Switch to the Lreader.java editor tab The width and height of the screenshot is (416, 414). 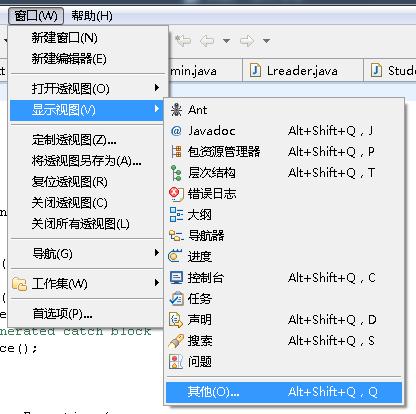pyautogui.click(x=303, y=70)
